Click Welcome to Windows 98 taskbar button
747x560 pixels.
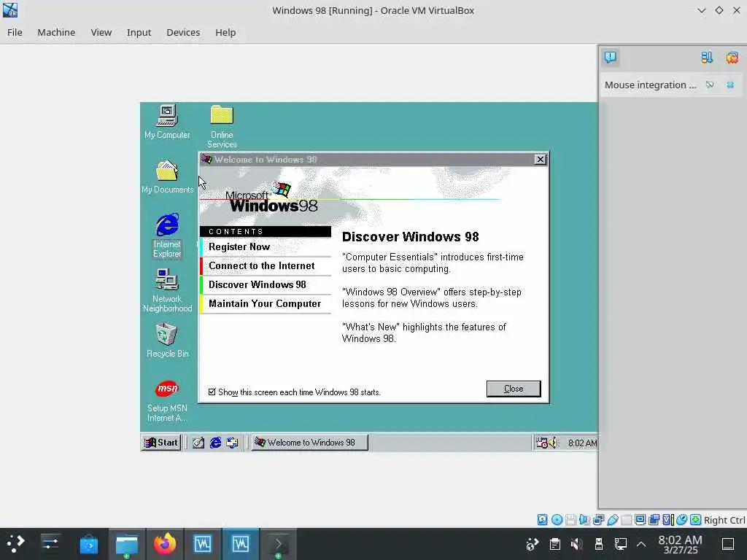(309, 443)
